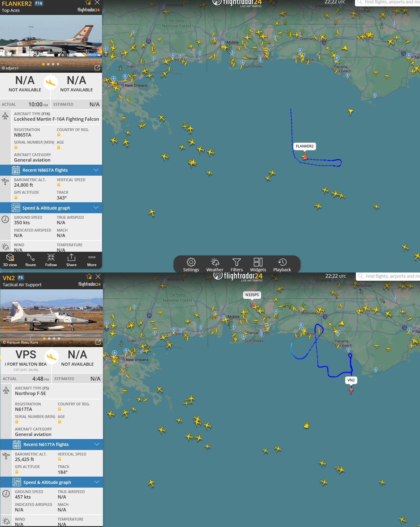Open the More options menu
Image resolution: width=420 pixels, height=527 pixels.
pos(92,260)
